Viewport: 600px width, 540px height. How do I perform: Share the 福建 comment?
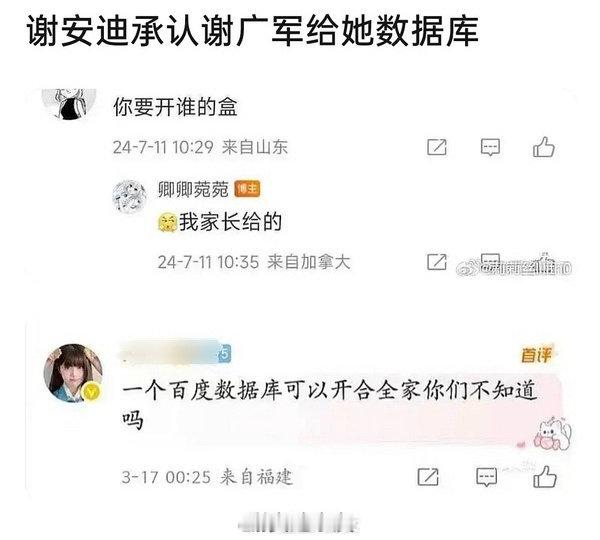428,477
